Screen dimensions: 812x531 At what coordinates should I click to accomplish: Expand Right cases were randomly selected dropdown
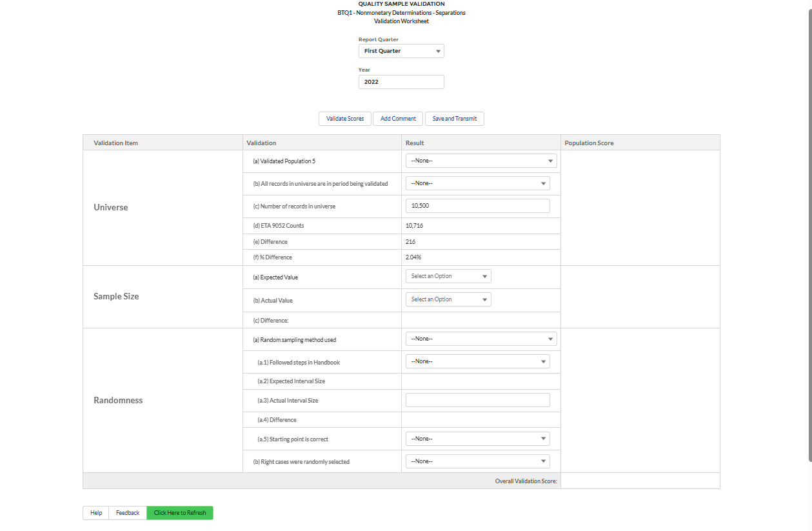[x=477, y=461]
